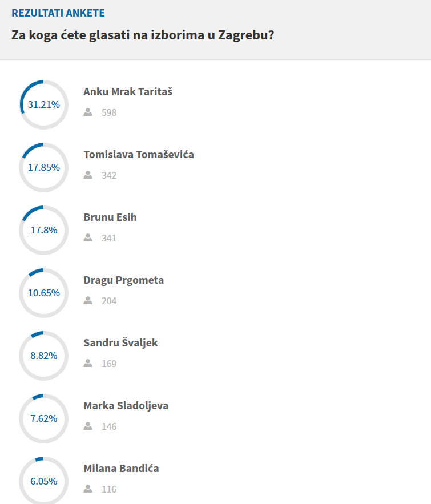431x504 pixels.
Task: Select the 8.82% result ring
Action: pyautogui.click(x=44, y=356)
